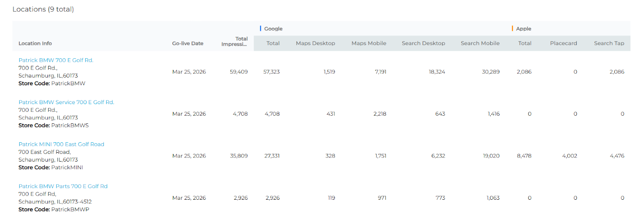Open Patrick BMW Service 700 E Golf Rd. link
Screen dimensions: 644x219
pyautogui.click(x=66, y=102)
